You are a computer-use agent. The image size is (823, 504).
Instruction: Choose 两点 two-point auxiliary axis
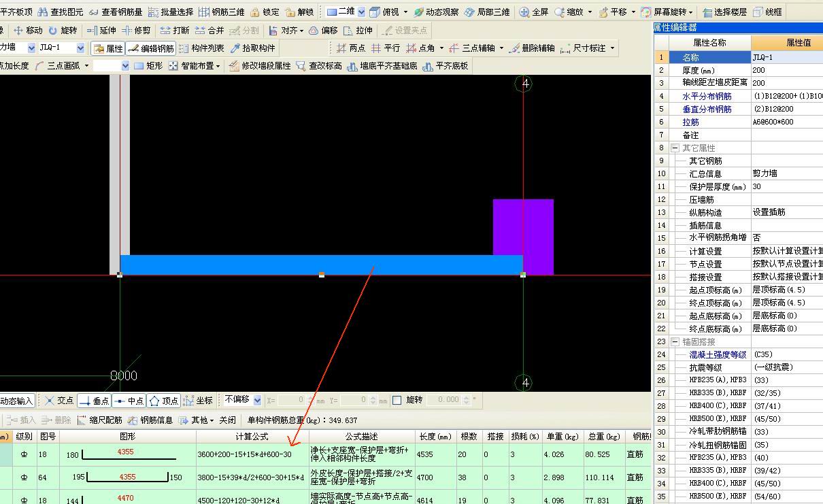click(x=351, y=48)
